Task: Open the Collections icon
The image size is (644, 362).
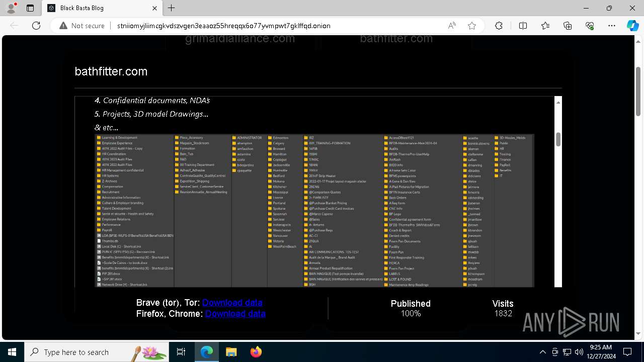Action: point(568,26)
